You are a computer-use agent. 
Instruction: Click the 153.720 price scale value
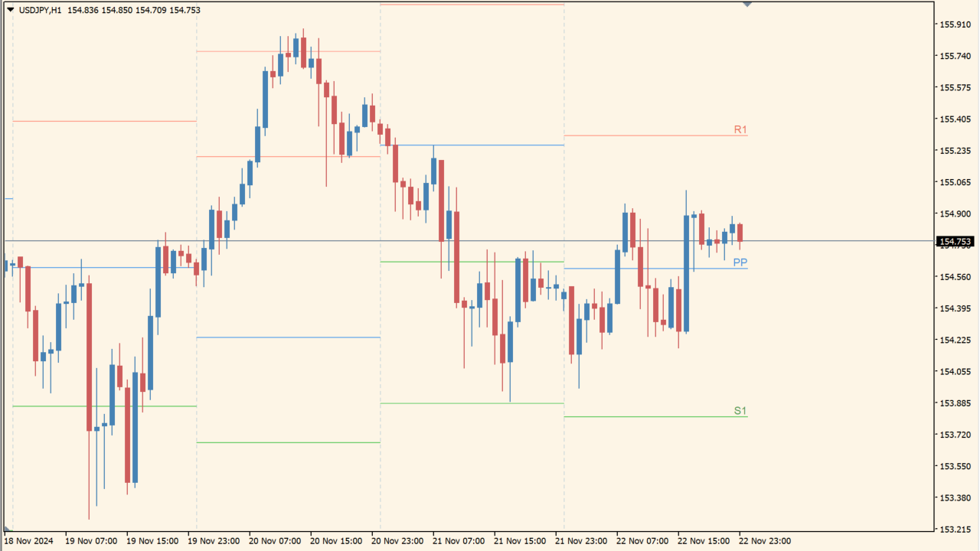(955, 435)
